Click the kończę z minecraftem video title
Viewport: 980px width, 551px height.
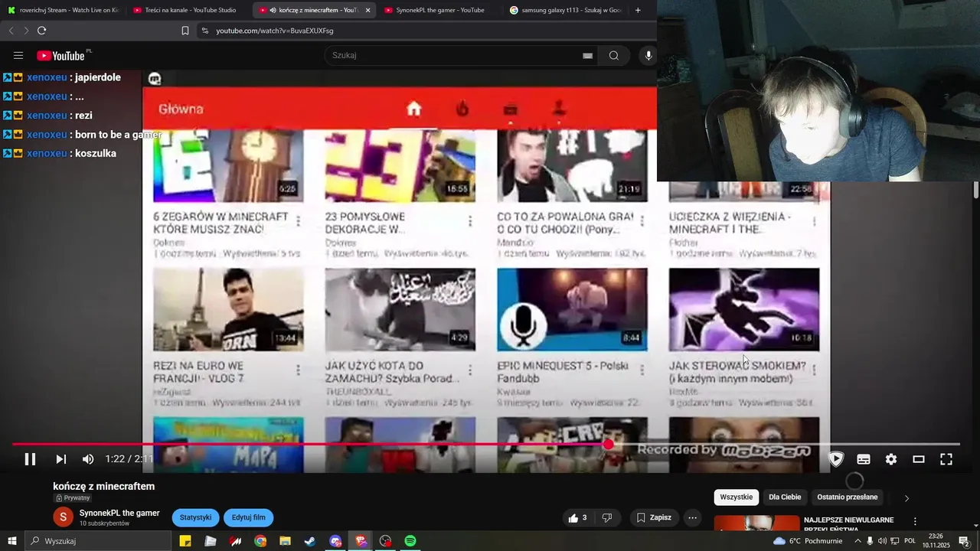(104, 487)
